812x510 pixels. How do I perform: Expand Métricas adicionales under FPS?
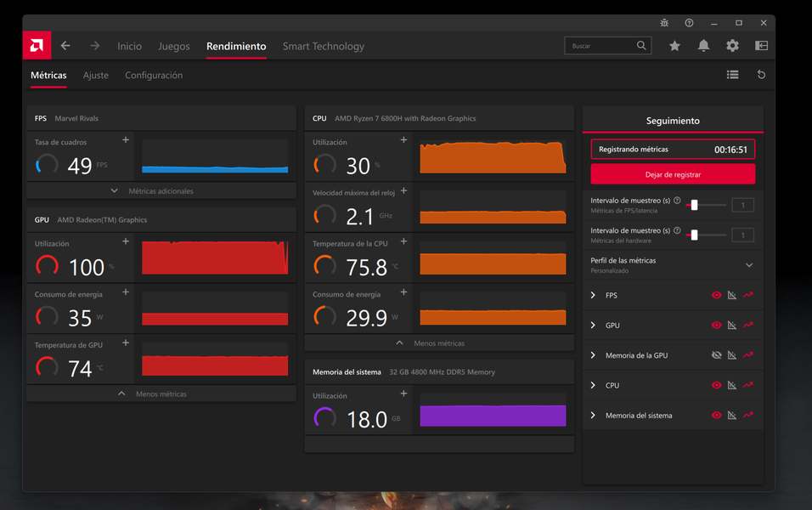[x=153, y=191]
